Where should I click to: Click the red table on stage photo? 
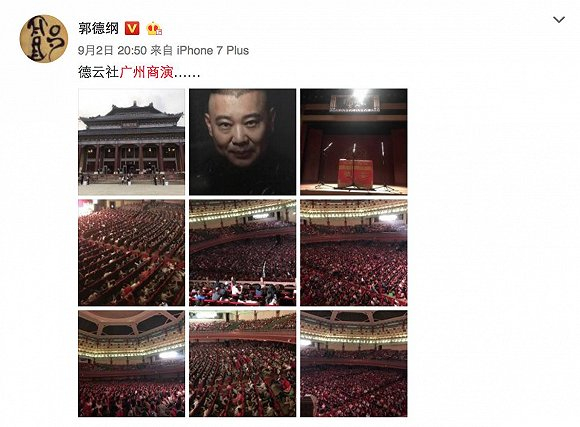coord(354,173)
